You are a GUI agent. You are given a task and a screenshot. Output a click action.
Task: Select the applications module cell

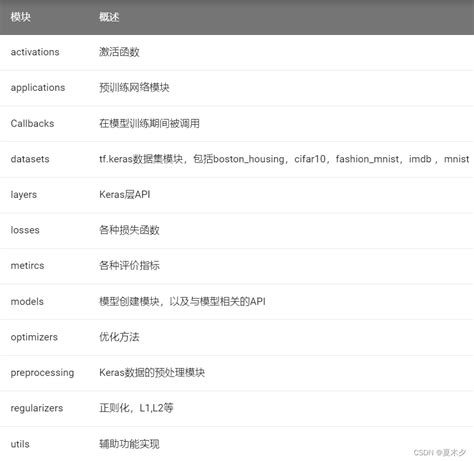click(x=38, y=88)
